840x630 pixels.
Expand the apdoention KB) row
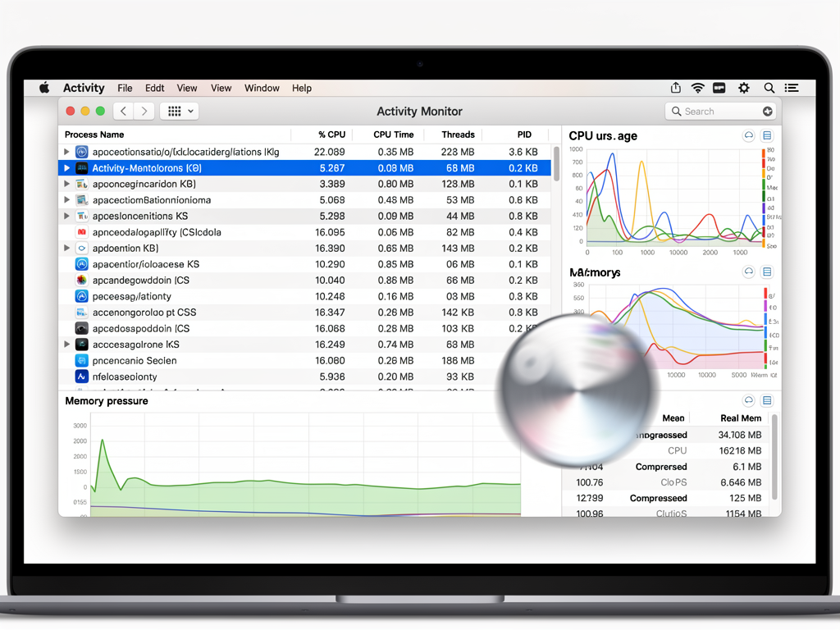click(66, 248)
